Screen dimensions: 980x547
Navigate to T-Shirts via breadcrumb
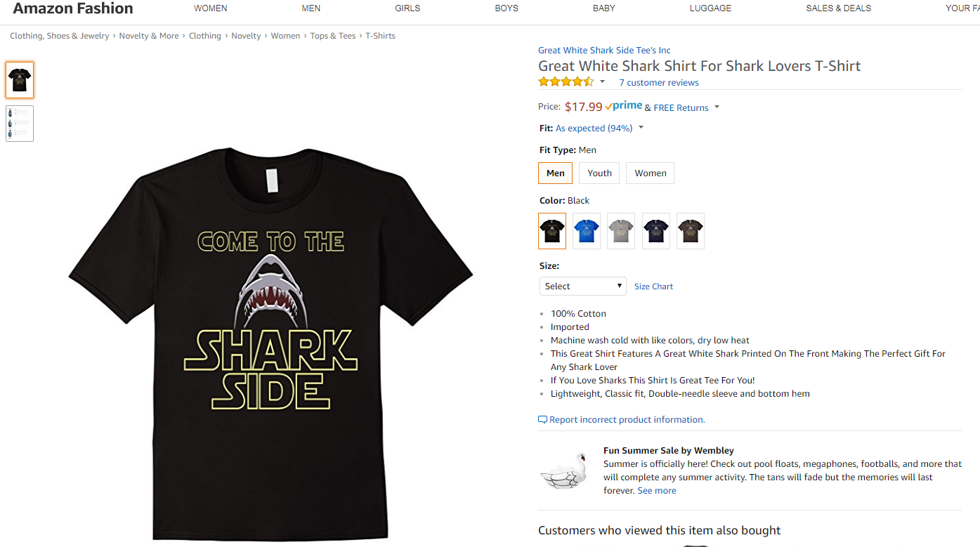[380, 35]
